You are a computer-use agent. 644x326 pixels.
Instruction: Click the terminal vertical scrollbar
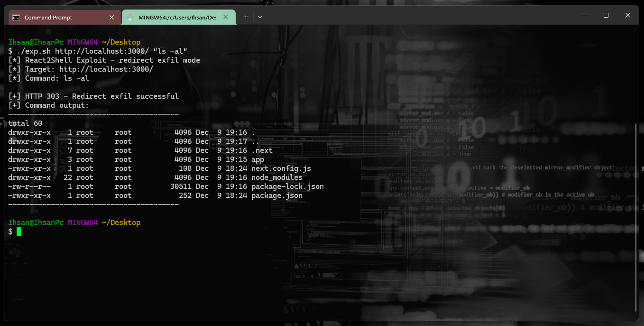point(635,217)
